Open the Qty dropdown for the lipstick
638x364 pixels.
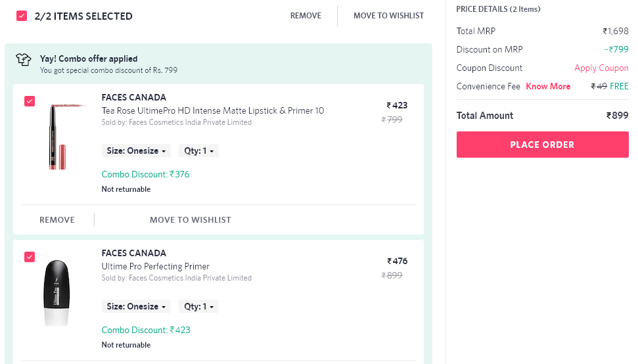coord(198,150)
